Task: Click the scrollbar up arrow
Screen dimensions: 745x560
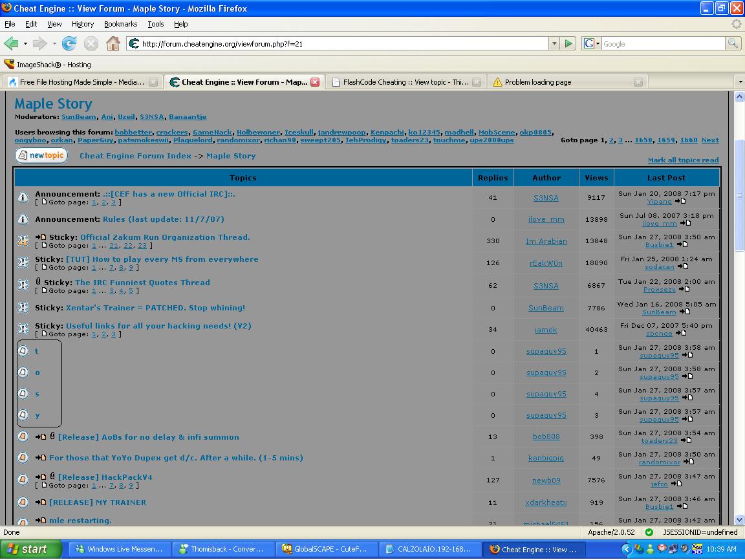Action: [x=739, y=97]
